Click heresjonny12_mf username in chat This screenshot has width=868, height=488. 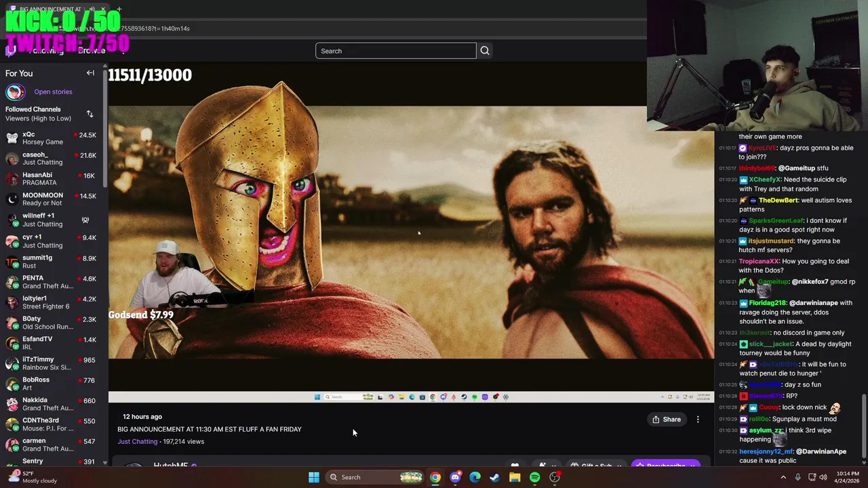coord(766,451)
